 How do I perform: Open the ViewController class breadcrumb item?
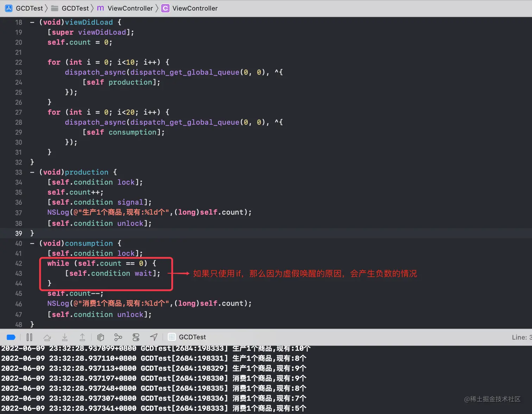point(195,8)
